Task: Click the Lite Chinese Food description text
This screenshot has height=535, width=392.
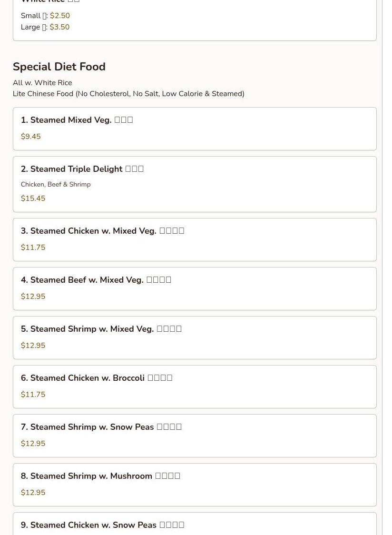Action: click(128, 93)
